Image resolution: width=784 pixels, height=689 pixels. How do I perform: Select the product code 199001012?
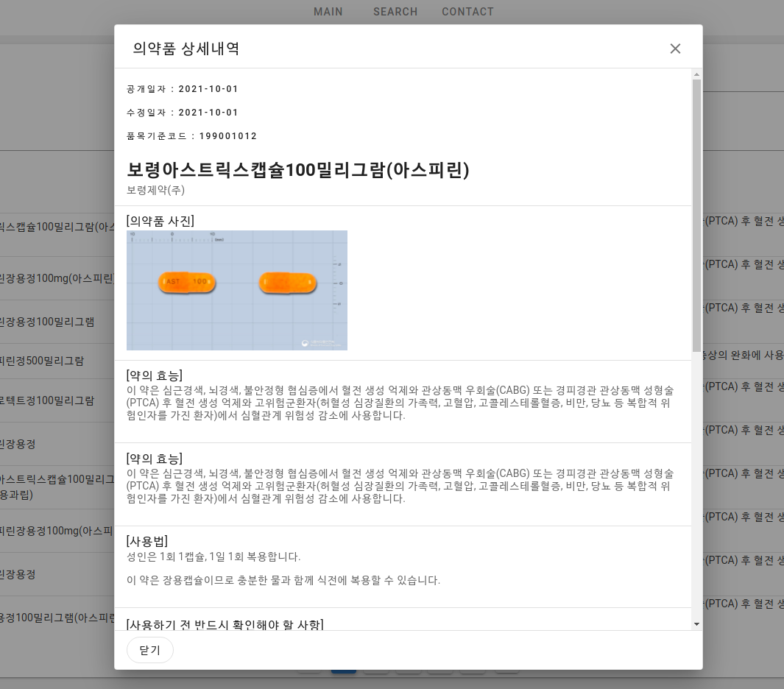[x=228, y=136]
